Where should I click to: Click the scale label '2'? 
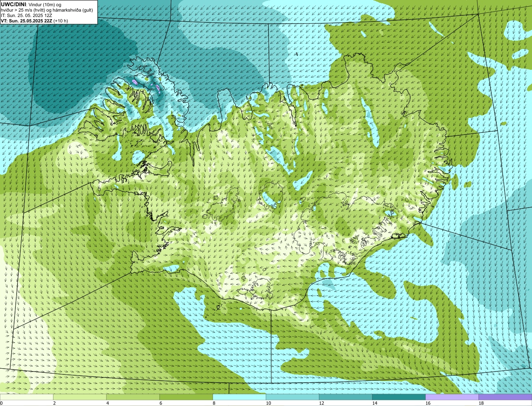coord(54,403)
